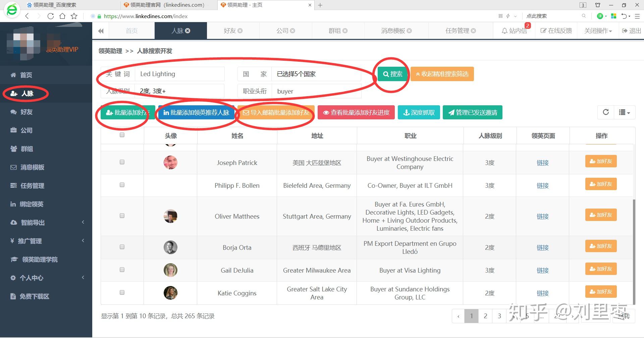Collapse the sidebar with the double-arrow icon
644x338 pixels.
[x=101, y=31]
